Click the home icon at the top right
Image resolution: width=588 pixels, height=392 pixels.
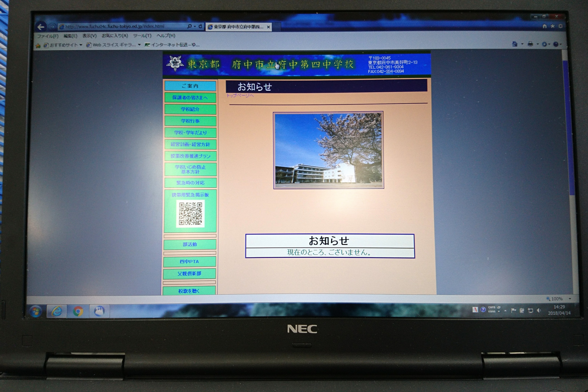544,26
